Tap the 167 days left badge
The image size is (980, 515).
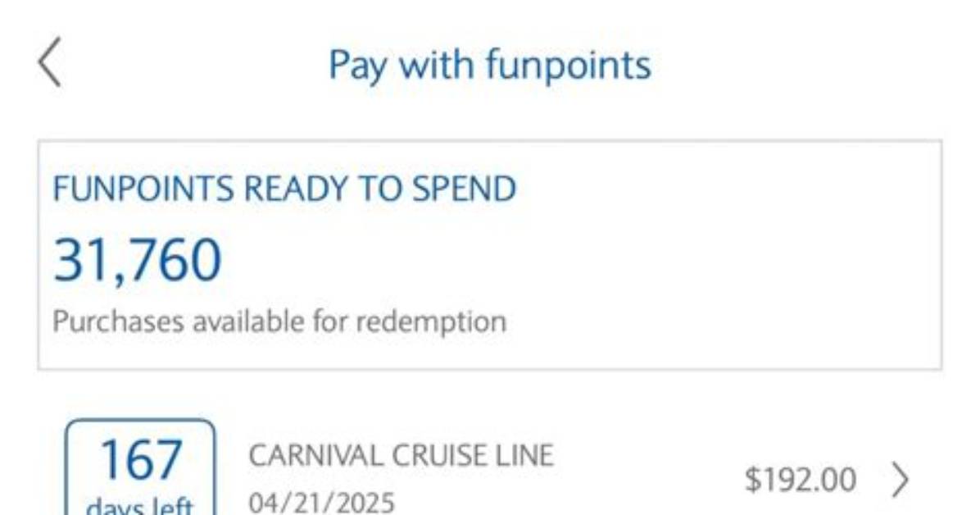140,468
